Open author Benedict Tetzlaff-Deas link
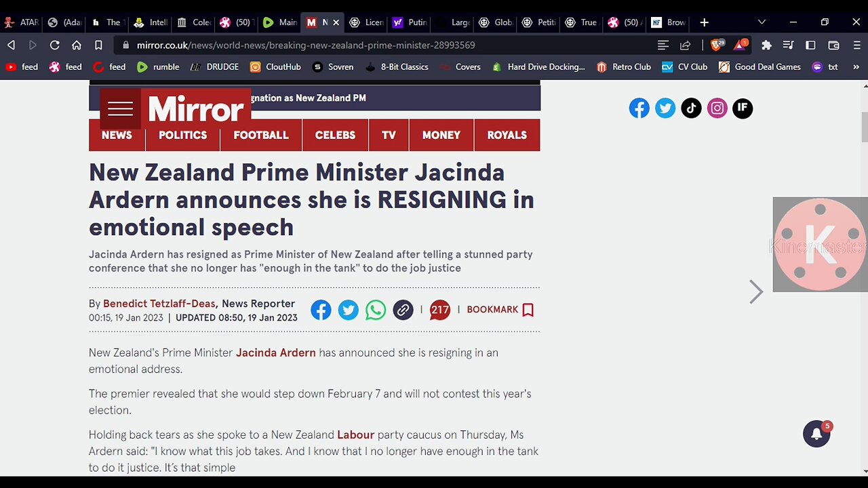 pos(159,304)
